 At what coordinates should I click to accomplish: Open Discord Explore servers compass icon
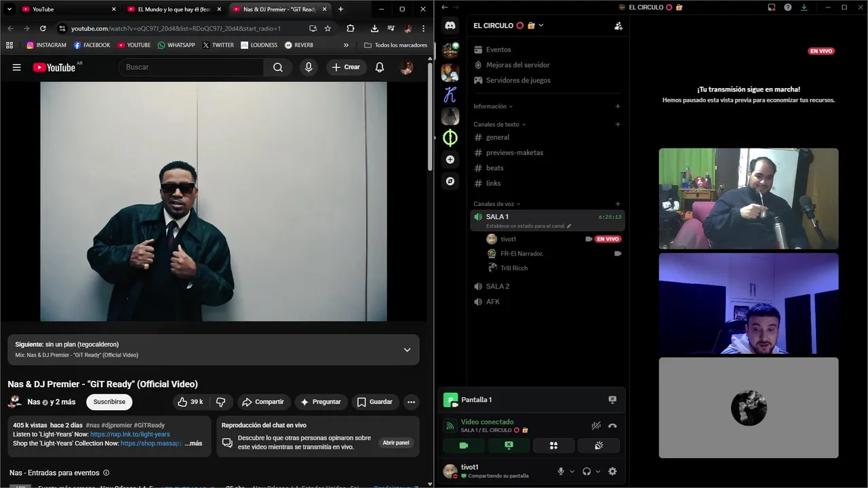coord(450,181)
